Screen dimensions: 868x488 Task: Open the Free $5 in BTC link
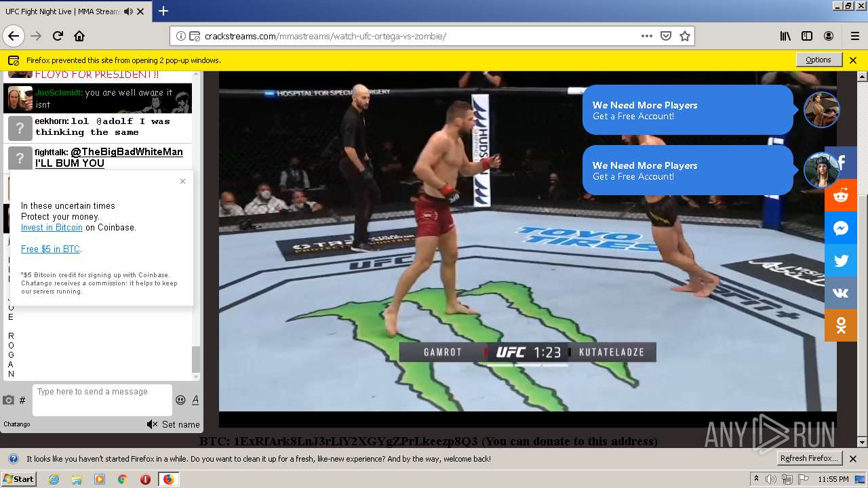click(x=50, y=249)
